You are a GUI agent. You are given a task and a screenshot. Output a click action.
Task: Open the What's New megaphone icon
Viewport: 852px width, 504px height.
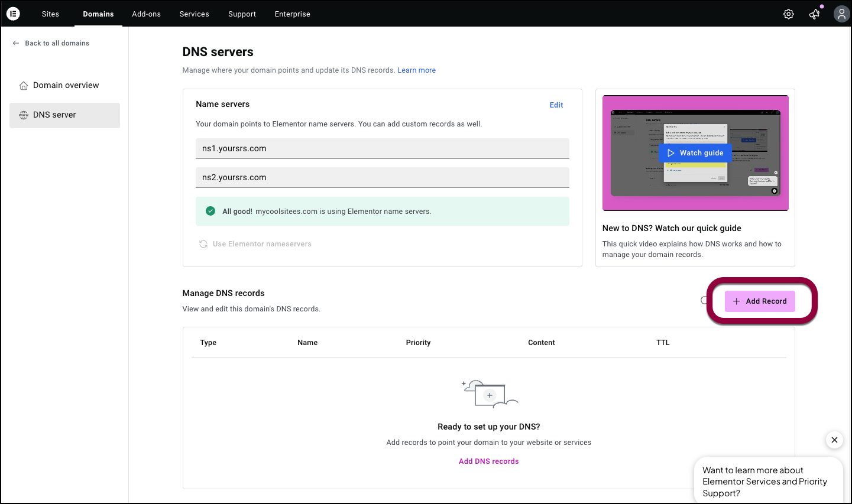[815, 14]
